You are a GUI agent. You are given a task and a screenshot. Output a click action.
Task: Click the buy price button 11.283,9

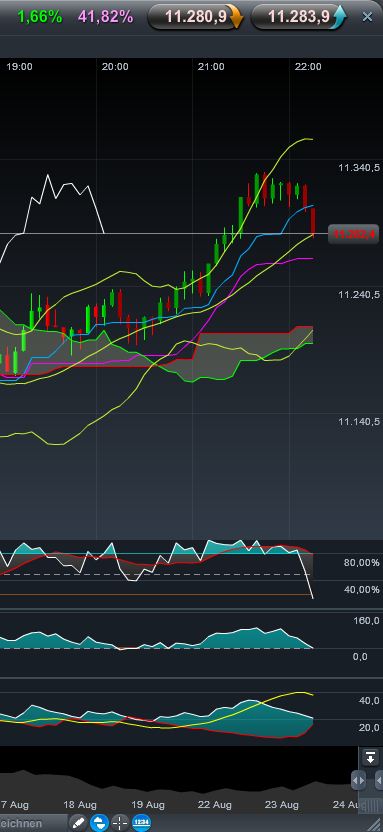point(298,17)
